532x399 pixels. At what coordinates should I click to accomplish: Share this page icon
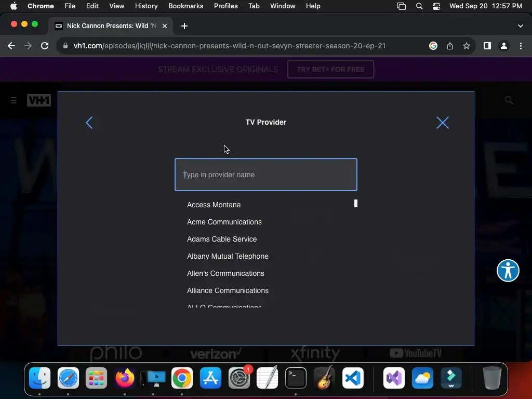tap(450, 46)
